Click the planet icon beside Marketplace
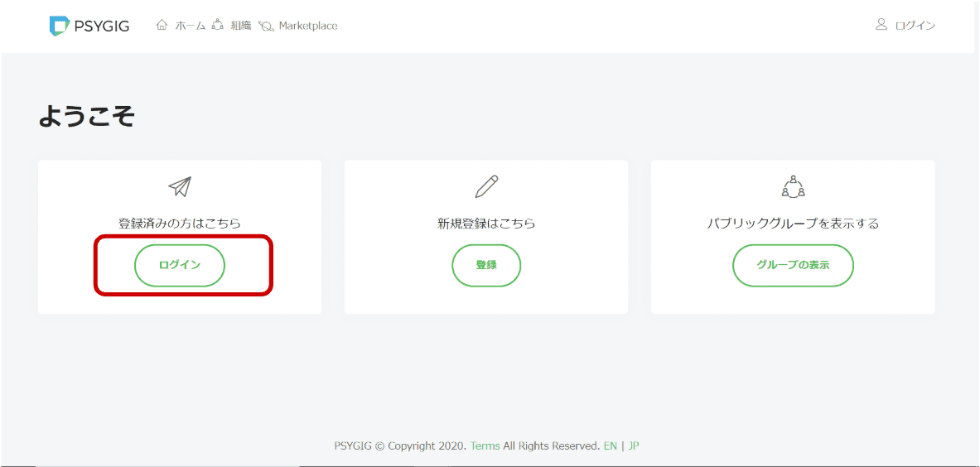The image size is (980, 467). 266,26
